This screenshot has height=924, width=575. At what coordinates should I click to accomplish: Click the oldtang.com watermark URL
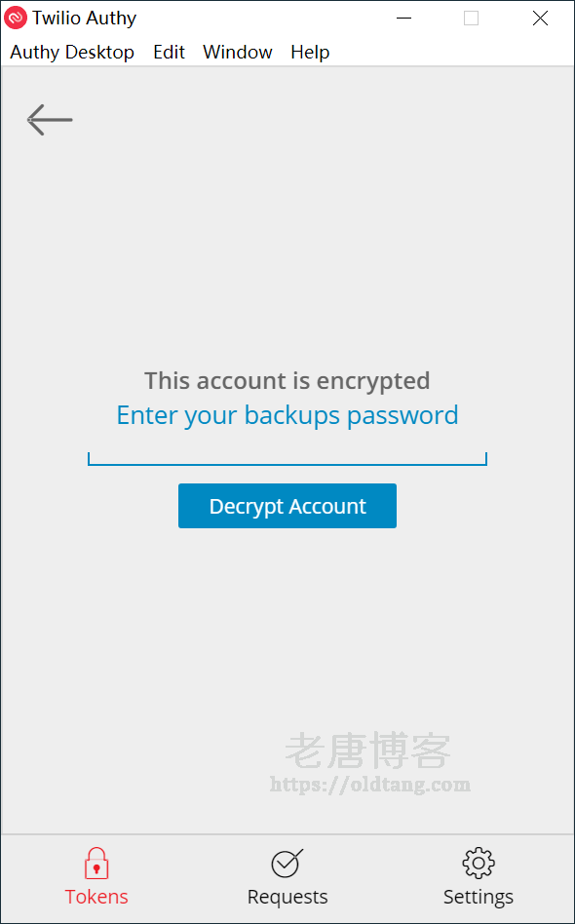370,785
